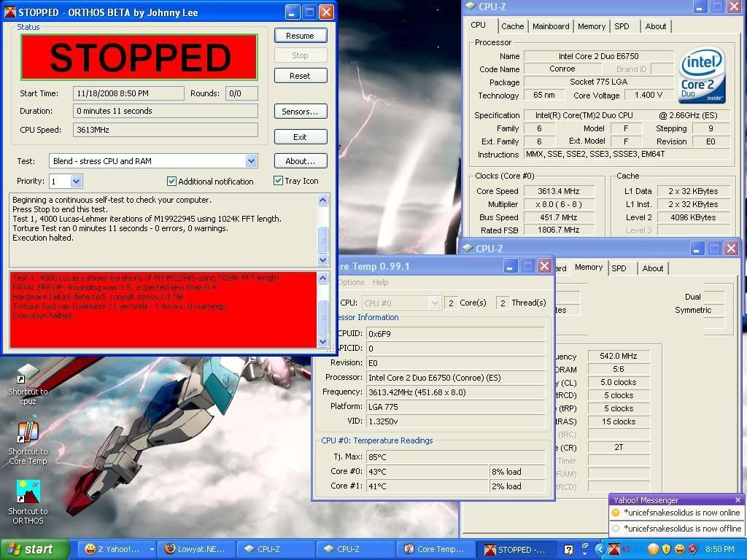Expand hidden system tray icons arrow

pos(600,549)
